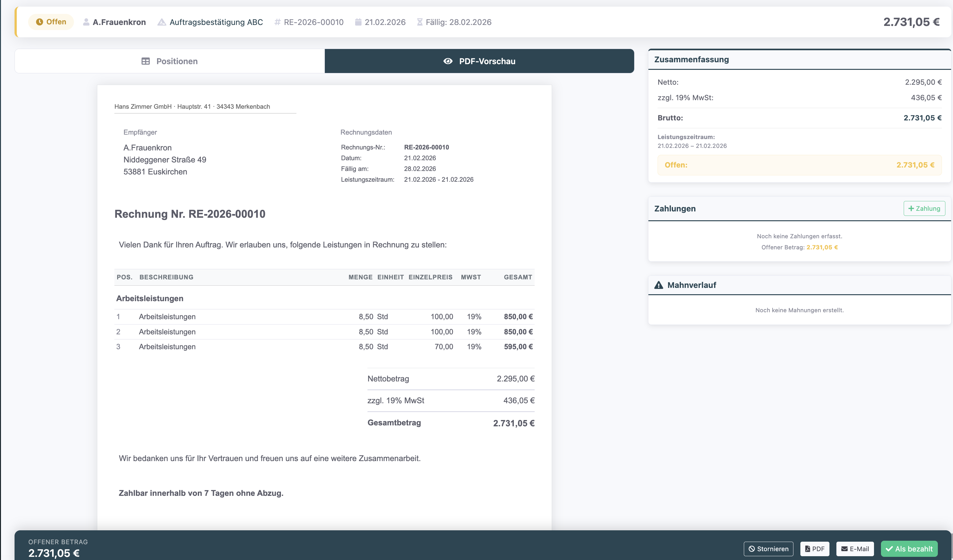
Task: Click the calendar icon beside 21.02.2026
Action: (358, 22)
